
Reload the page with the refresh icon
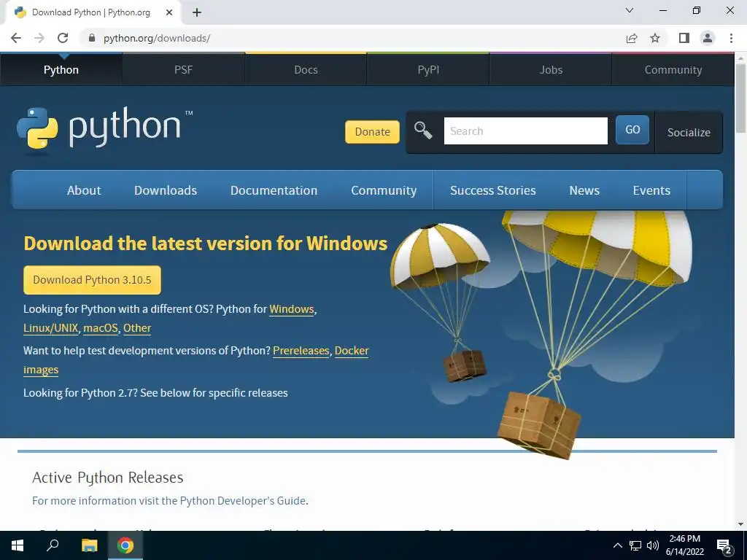(63, 38)
